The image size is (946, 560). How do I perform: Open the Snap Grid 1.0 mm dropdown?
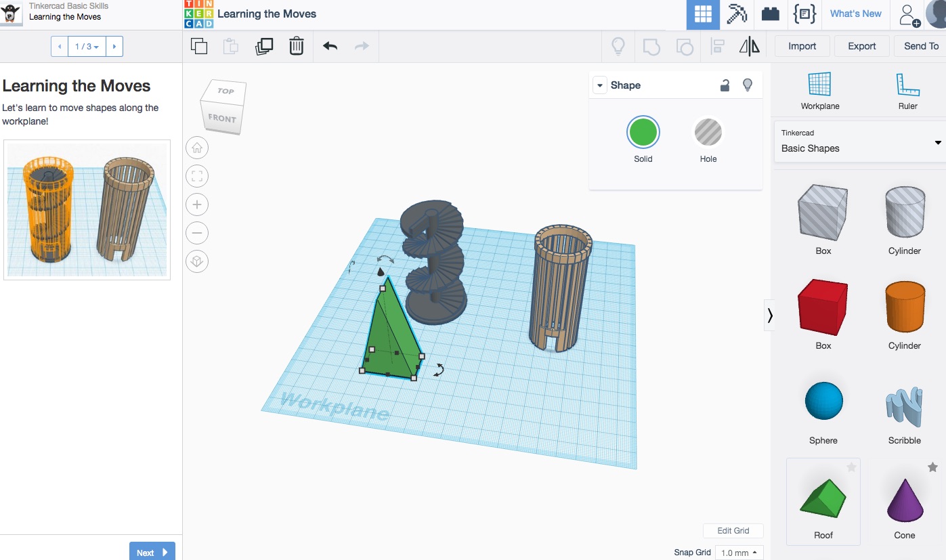(739, 553)
